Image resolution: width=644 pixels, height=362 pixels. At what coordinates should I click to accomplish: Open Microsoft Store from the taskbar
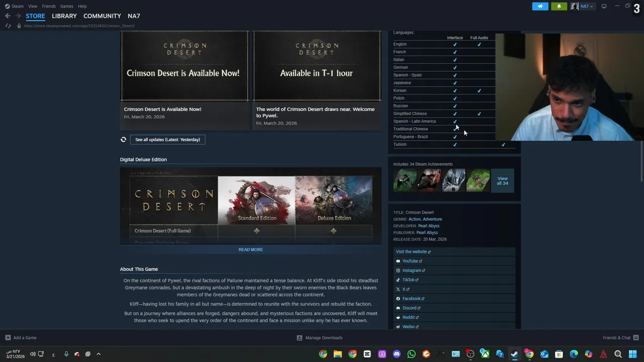click(558, 354)
